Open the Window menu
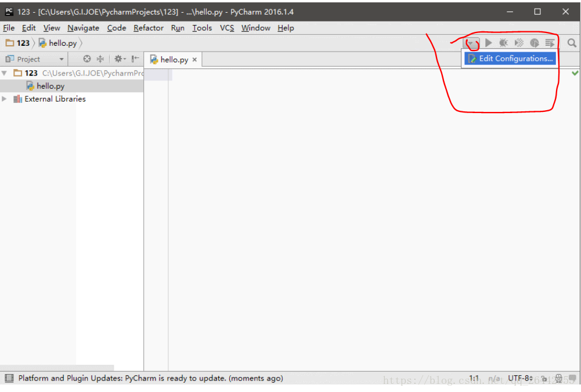 [x=255, y=28]
